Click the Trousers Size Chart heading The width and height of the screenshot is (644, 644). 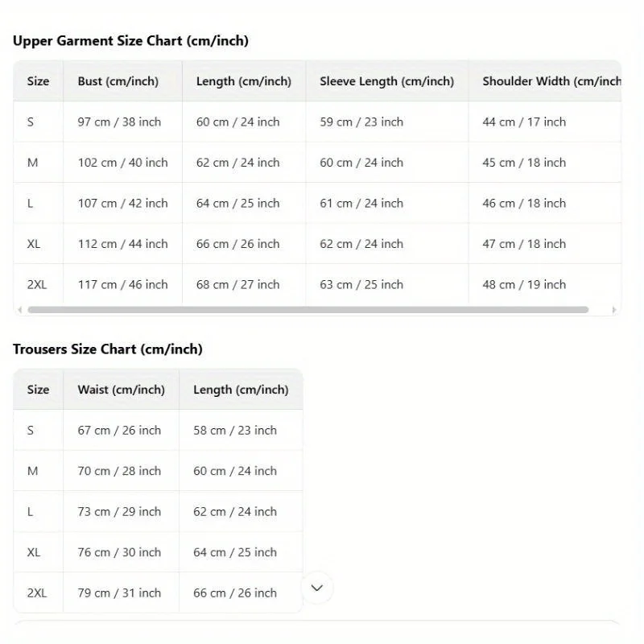pyautogui.click(x=108, y=349)
